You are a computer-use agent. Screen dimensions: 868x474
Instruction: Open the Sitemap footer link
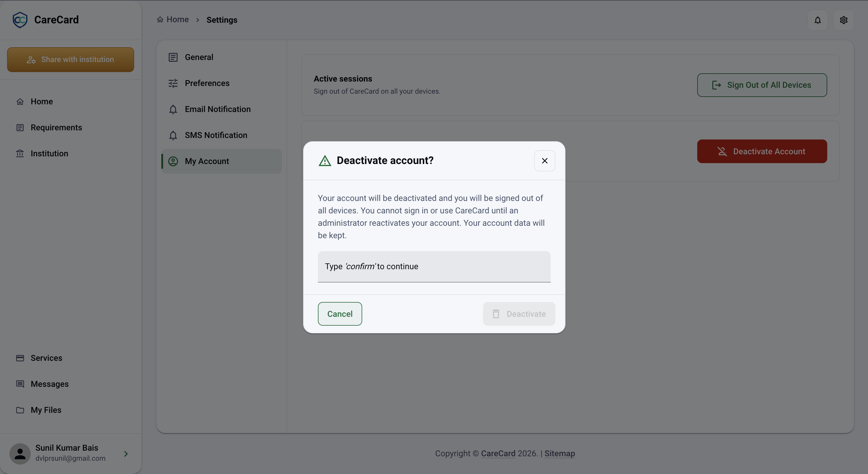(559, 453)
